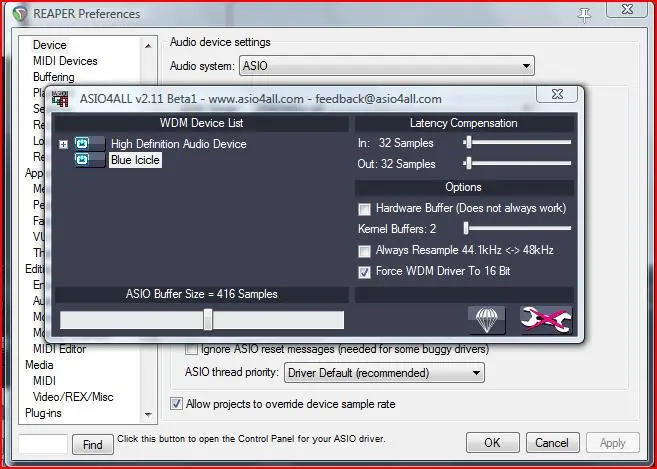Click the REAPER logo icon in the title bar
Image resolution: width=657 pixels, height=469 pixels.
[x=19, y=13]
